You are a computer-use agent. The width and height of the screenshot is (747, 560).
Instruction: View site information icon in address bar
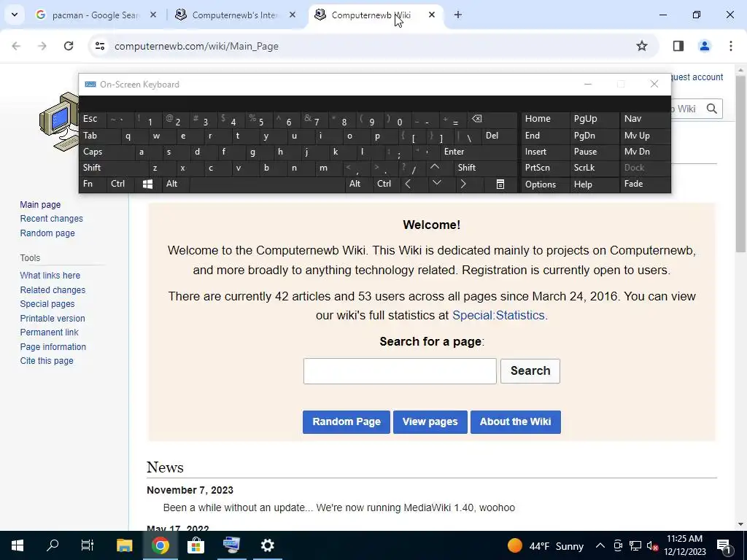[x=99, y=46]
